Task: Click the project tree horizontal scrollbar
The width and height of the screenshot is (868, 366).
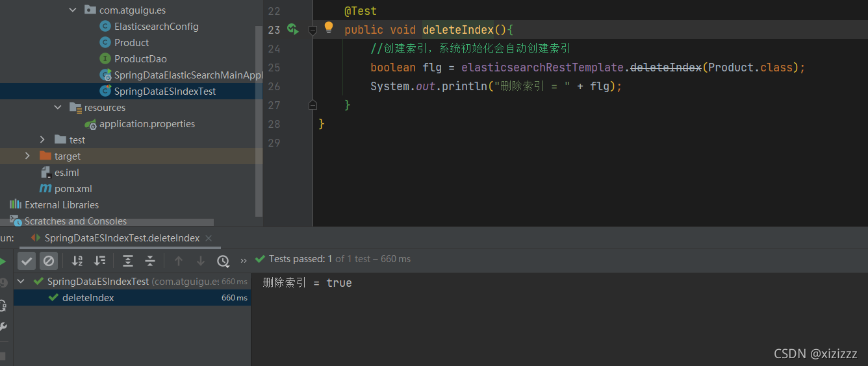Action: [107, 222]
